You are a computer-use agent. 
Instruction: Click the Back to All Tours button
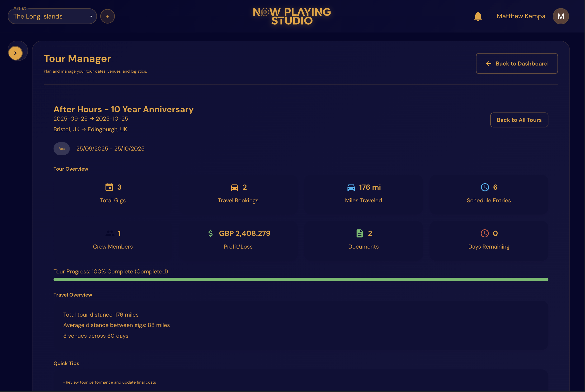pos(519,120)
